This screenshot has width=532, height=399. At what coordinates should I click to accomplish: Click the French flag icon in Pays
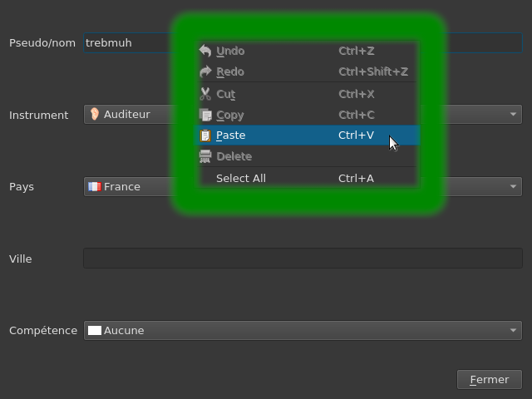(x=95, y=186)
